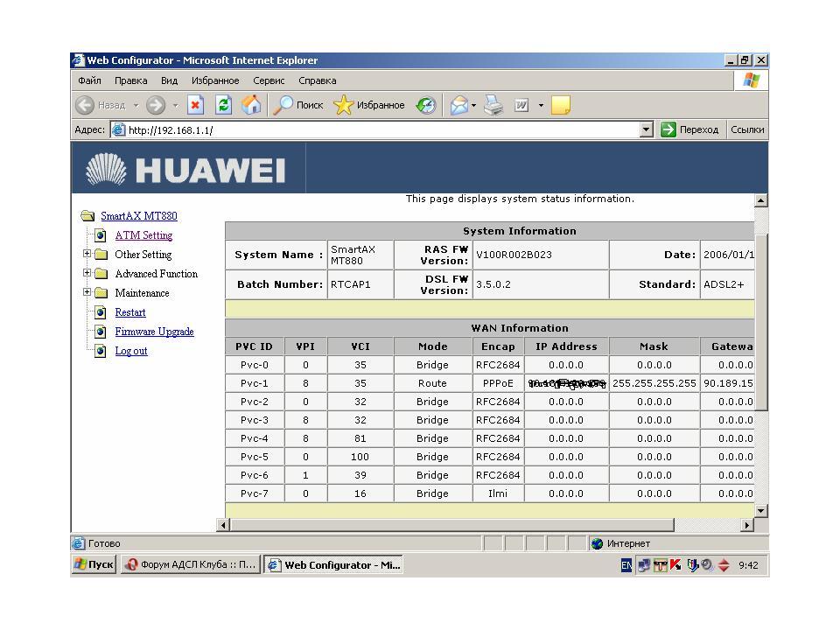Open Mail envelope icon in toolbar
The height and width of the screenshot is (630, 840).
pyautogui.click(x=459, y=105)
